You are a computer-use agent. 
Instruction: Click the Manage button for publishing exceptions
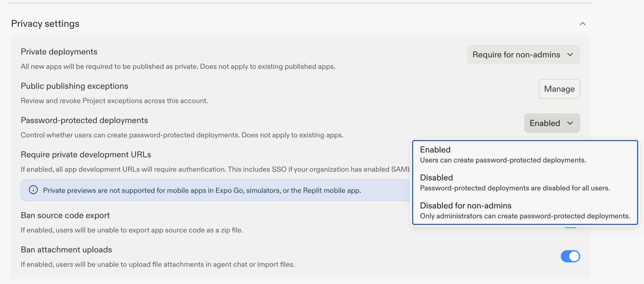(x=559, y=89)
